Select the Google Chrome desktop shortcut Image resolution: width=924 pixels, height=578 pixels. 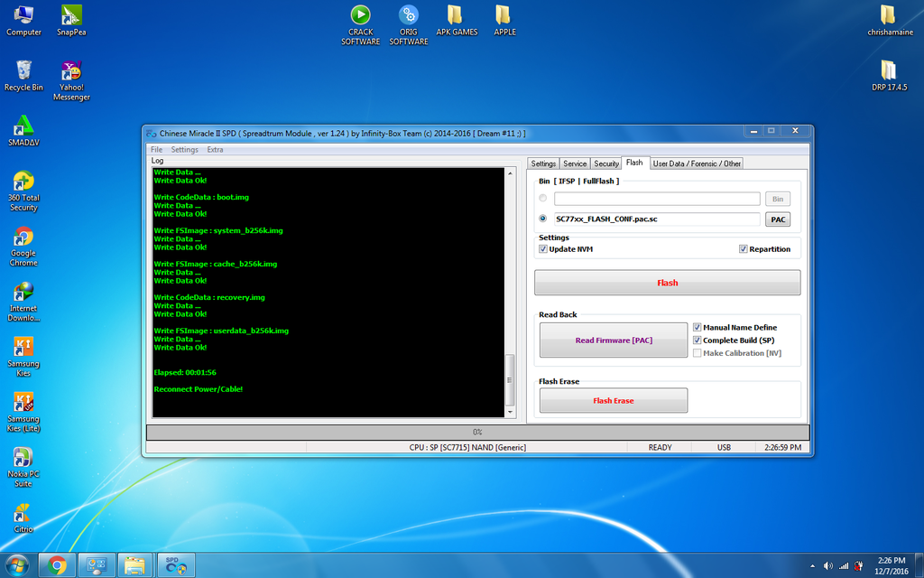click(23, 247)
